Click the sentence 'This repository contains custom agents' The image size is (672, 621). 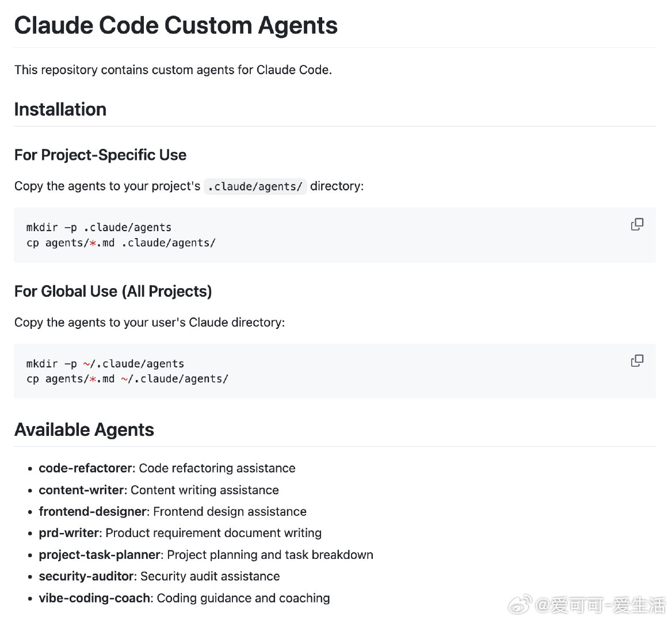point(173,70)
